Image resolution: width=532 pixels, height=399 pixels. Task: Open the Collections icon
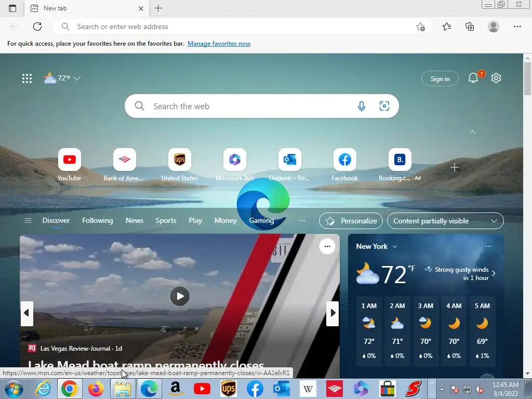(x=470, y=26)
